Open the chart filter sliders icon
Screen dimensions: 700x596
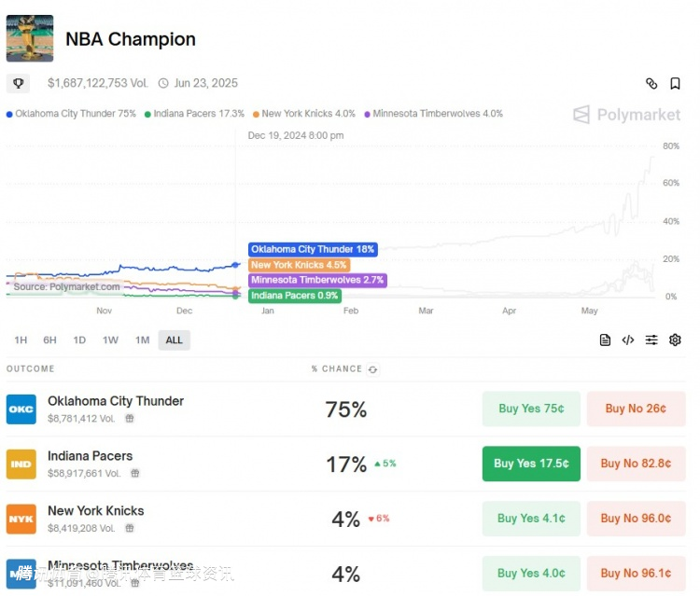[x=651, y=340]
